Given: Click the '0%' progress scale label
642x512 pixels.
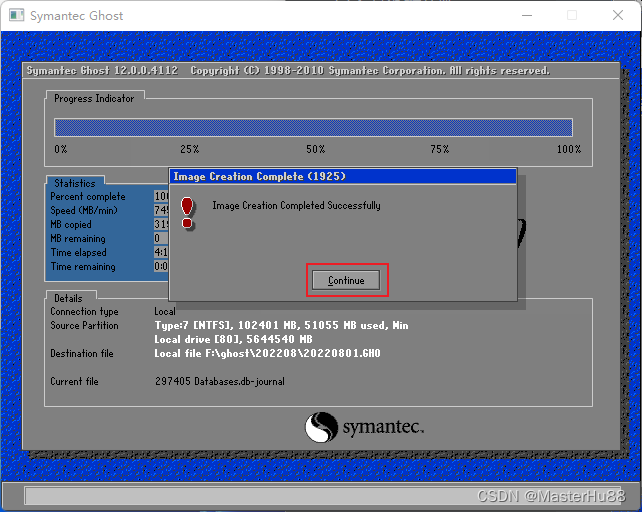Looking at the screenshot, I should 61,149.
